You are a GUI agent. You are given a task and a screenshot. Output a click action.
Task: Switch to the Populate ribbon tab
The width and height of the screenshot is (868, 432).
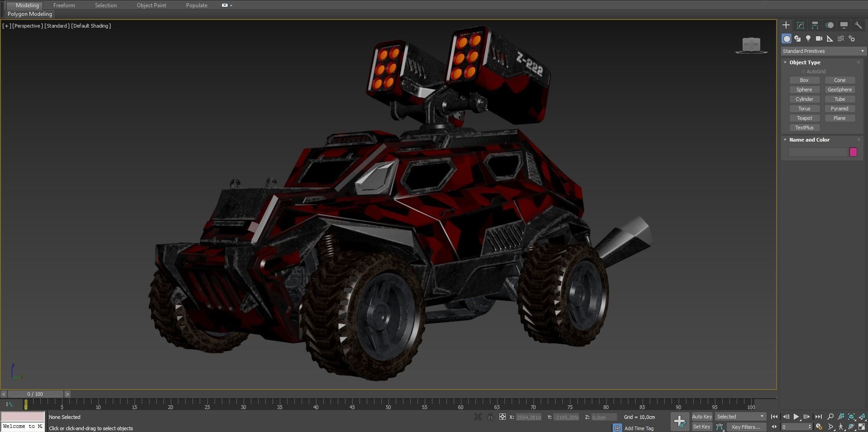coord(197,5)
